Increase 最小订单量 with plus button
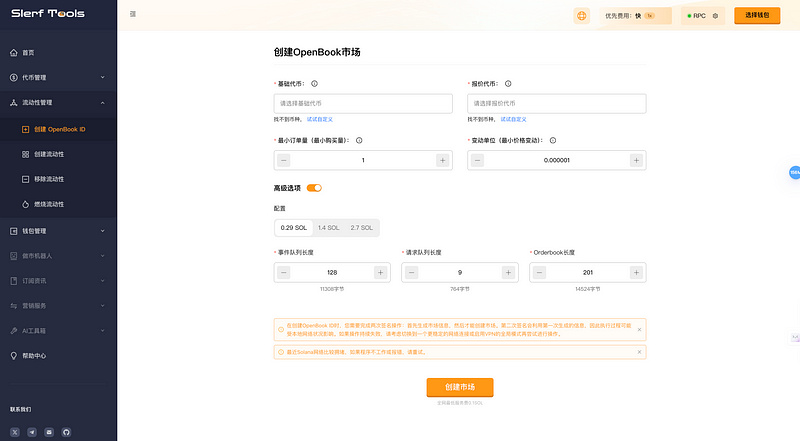 (442, 160)
